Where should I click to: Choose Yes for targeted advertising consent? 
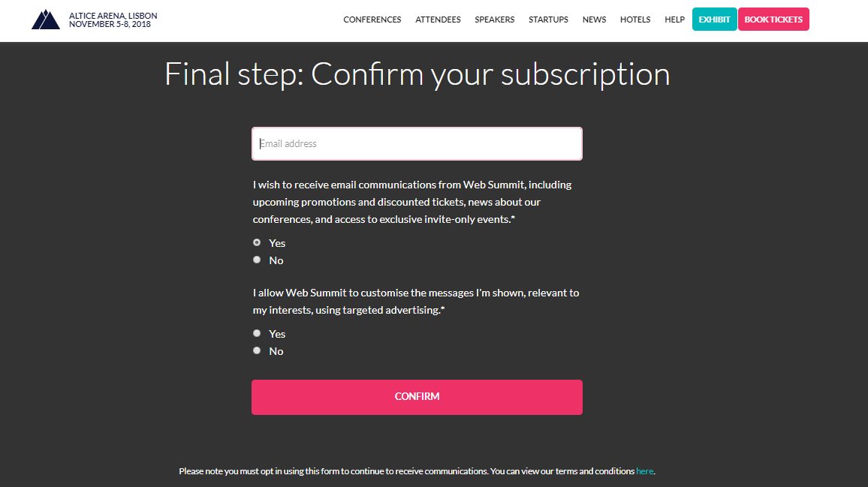click(257, 333)
